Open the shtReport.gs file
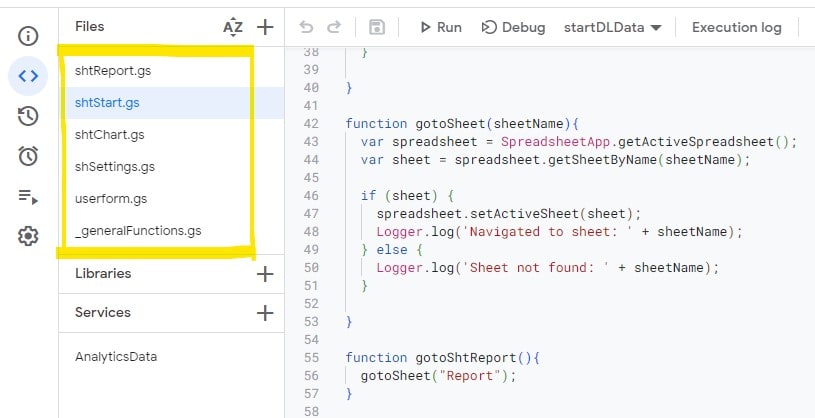This screenshot has height=418, width=815. 113,71
